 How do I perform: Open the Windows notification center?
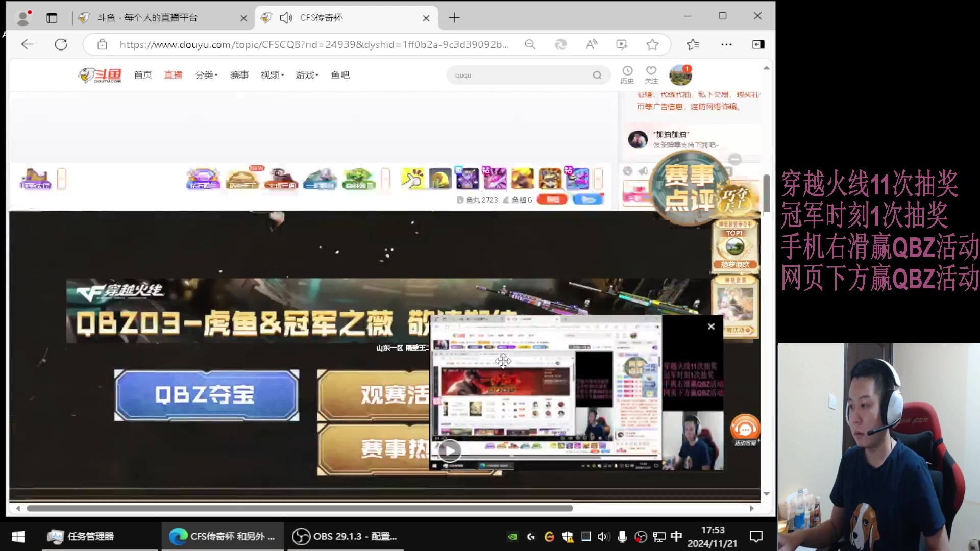[x=756, y=537]
